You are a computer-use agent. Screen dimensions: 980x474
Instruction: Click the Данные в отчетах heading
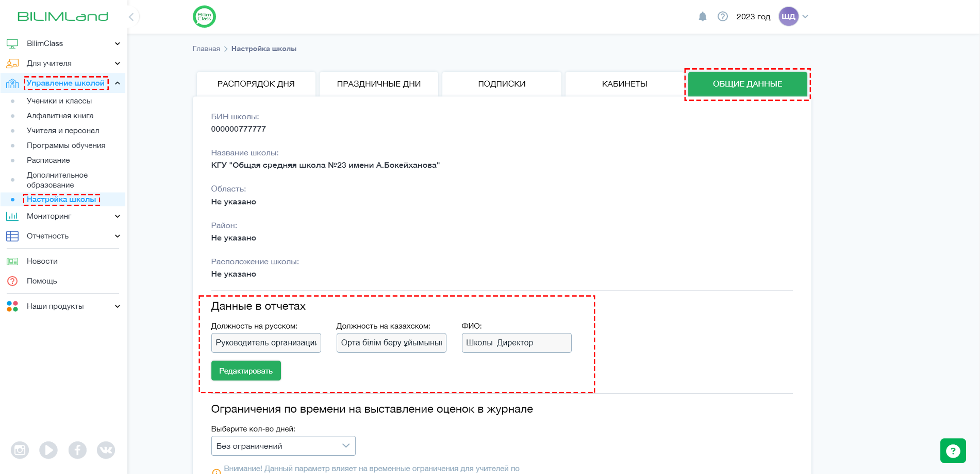(258, 306)
